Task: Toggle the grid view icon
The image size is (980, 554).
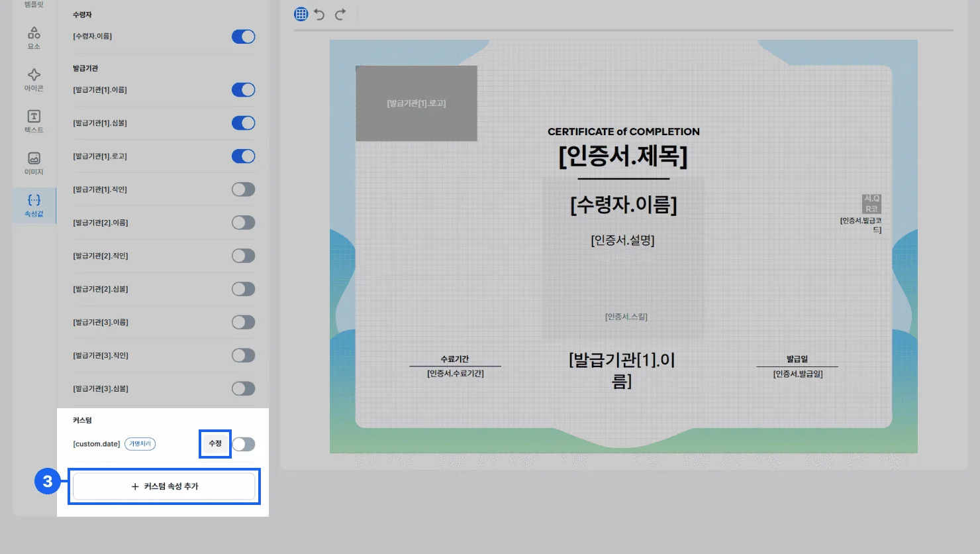Action: tap(301, 14)
